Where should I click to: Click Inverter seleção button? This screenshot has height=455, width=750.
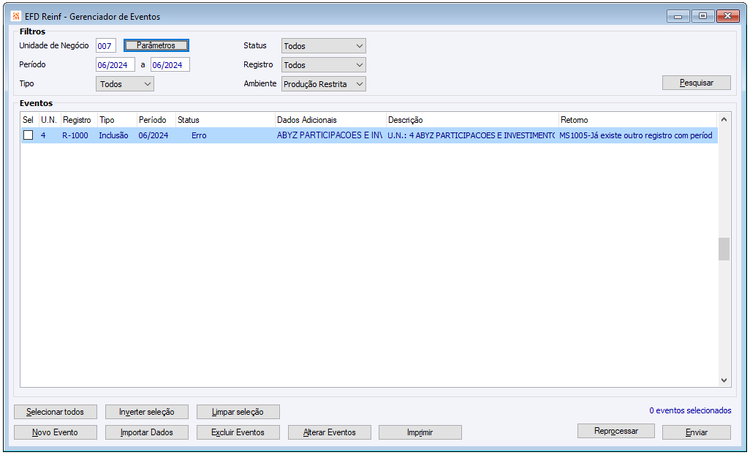click(147, 412)
